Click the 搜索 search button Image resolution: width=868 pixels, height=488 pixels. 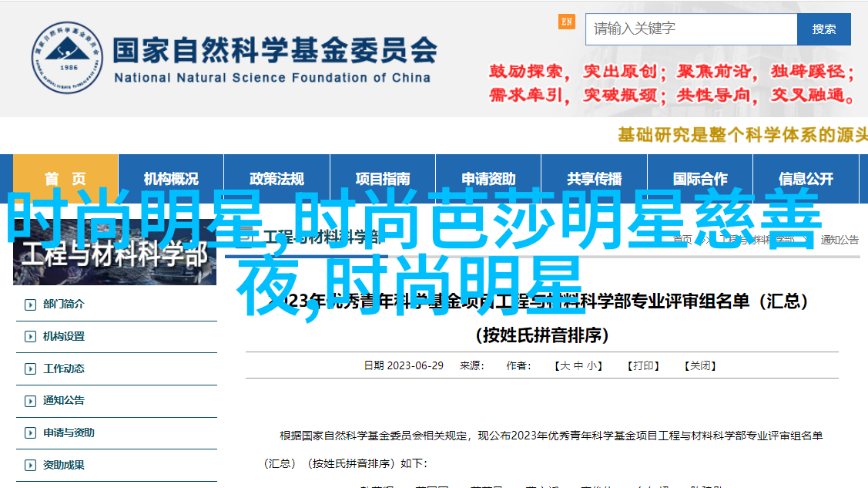(824, 29)
